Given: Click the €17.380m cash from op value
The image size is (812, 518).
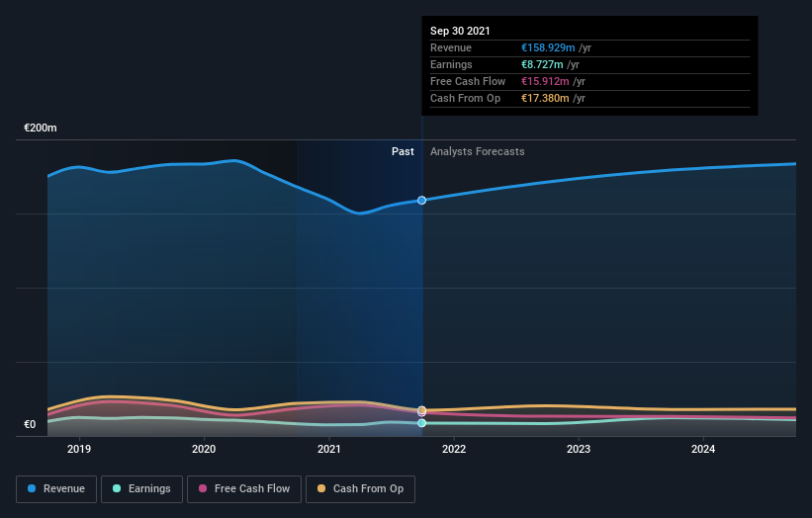Looking at the screenshot, I should 545,98.
